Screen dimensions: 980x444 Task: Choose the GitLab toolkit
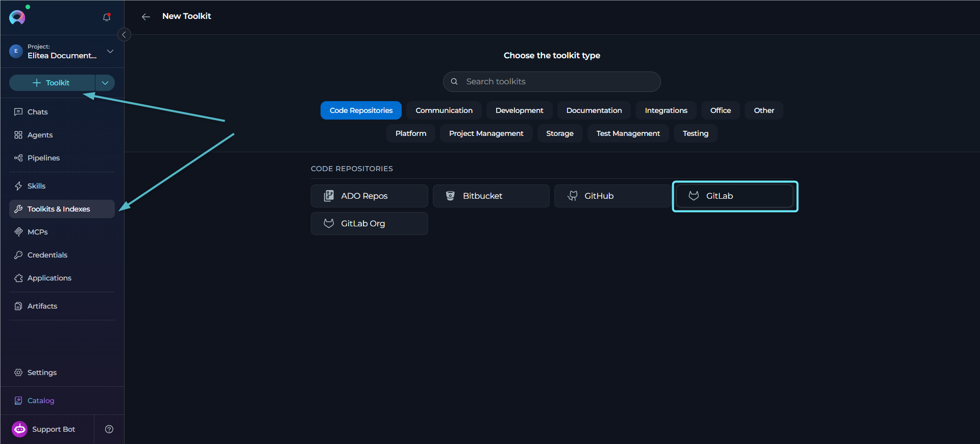click(x=734, y=196)
